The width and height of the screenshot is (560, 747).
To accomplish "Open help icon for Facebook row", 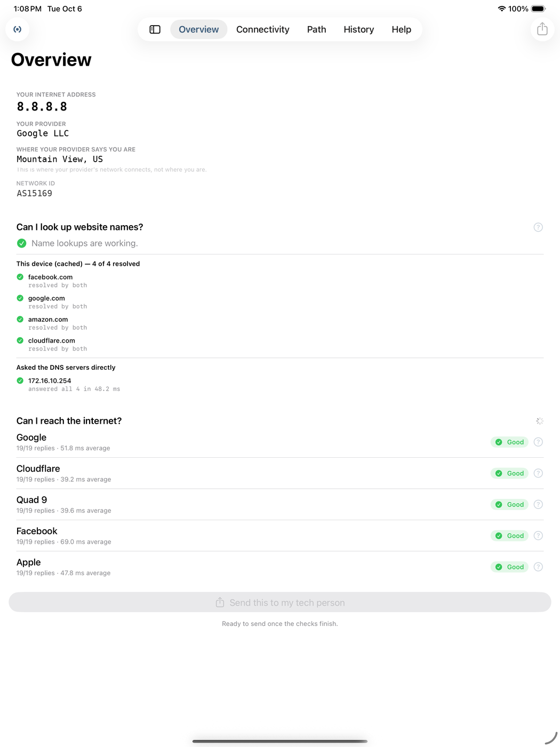I will pyautogui.click(x=538, y=536).
